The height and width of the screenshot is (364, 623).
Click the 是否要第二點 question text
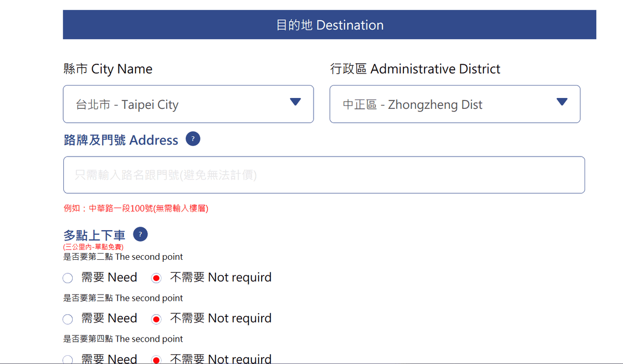click(x=123, y=257)
